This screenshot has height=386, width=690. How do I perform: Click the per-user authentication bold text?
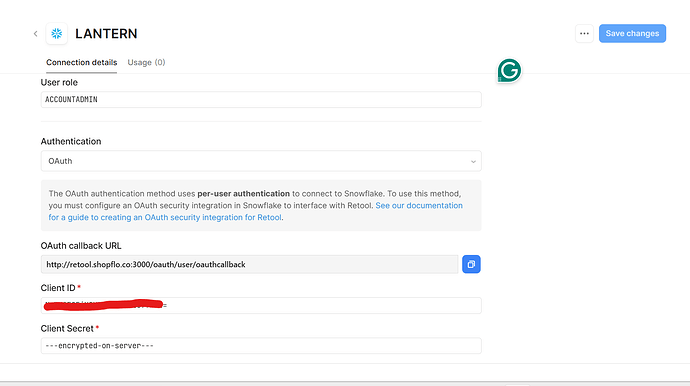pos(243,194)
